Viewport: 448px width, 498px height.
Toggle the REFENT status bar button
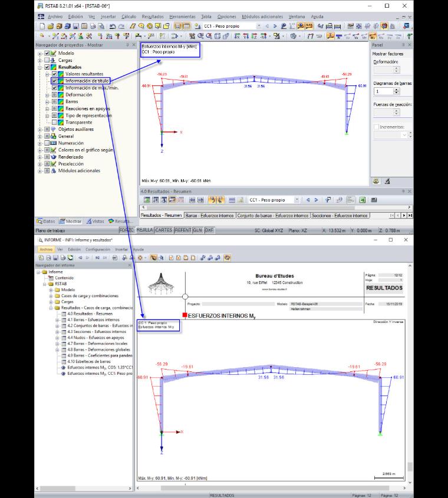point(183,230)
